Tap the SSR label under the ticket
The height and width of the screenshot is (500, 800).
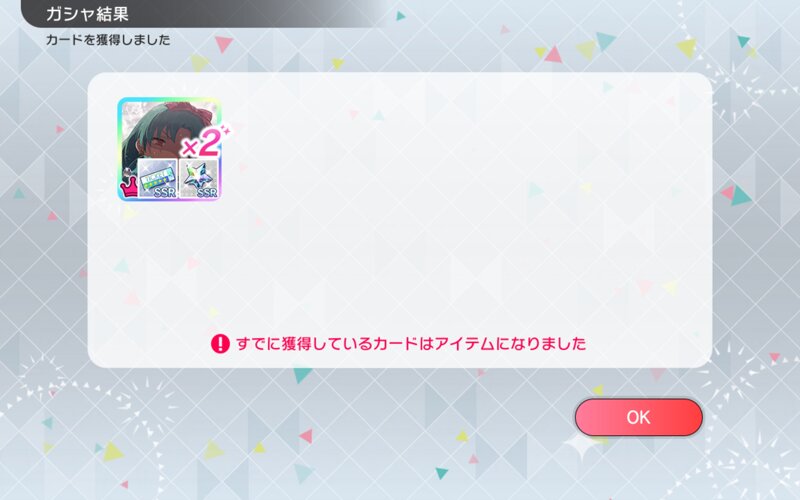pos(164,192)
